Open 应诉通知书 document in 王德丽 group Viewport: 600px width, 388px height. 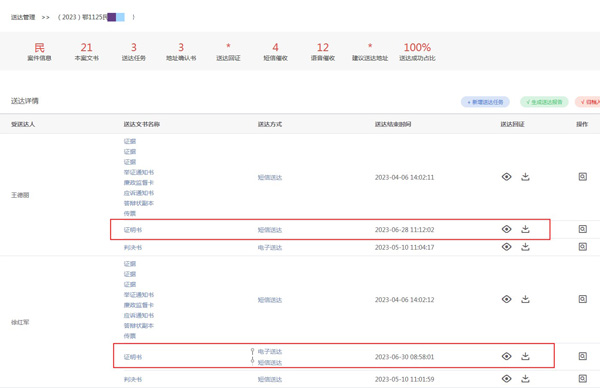point(139,193)
